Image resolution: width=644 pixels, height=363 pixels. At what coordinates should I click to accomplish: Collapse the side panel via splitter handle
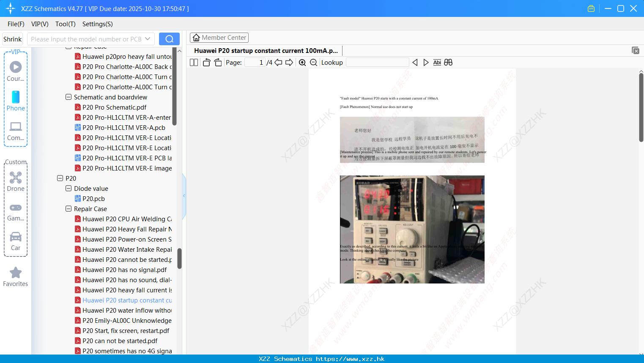click(x=184, y=195)
